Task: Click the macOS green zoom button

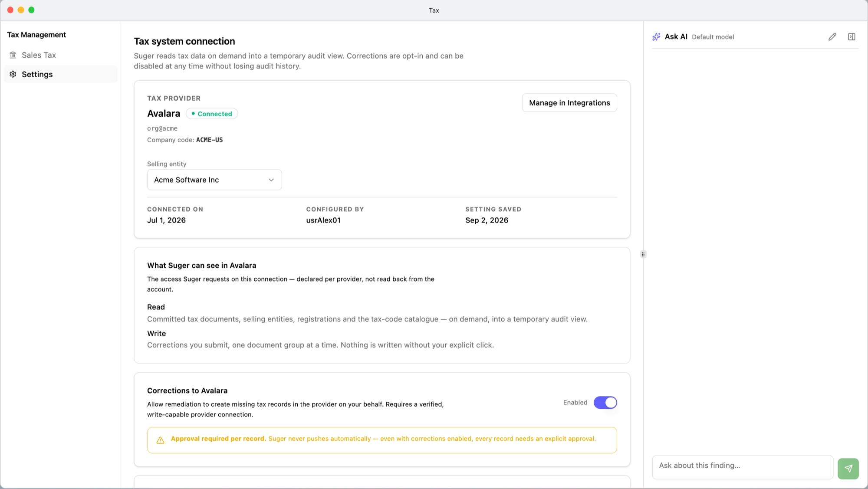Action: tap(31, 10)
